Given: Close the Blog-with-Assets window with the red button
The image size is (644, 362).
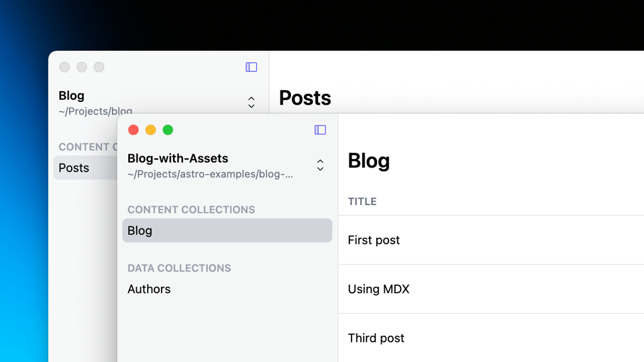Looking at the screenshot, I should 133,130.
